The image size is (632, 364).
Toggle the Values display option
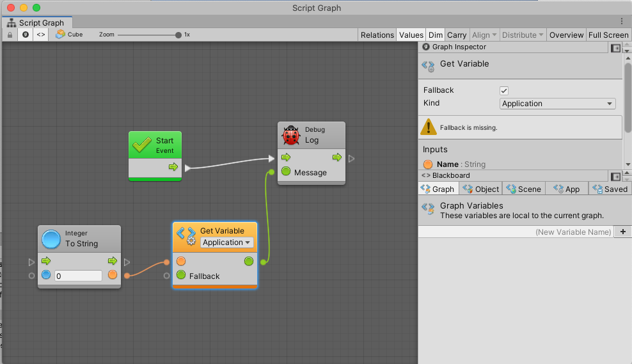click(x=411, y=35)
